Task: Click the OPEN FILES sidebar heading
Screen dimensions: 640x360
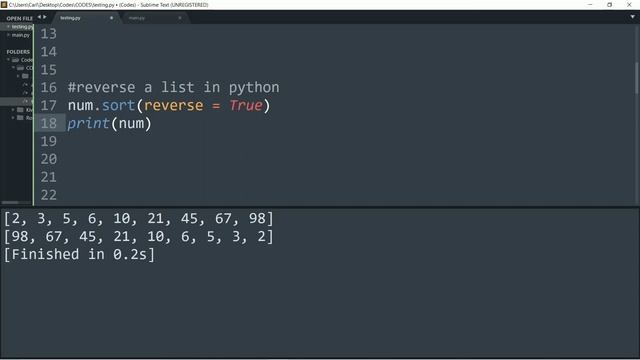Action: 20,18
